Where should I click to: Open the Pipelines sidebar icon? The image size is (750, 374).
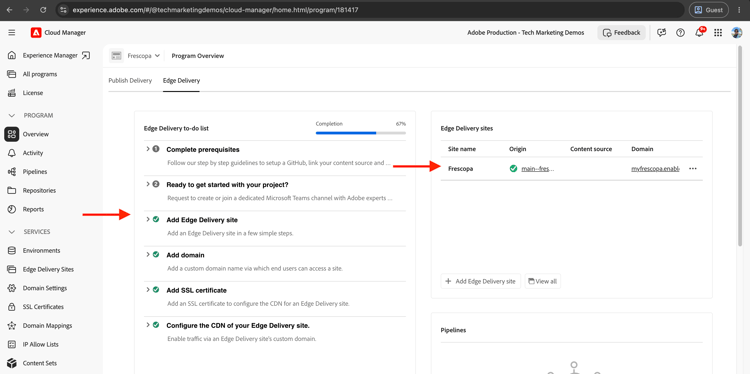coord(12,172)
